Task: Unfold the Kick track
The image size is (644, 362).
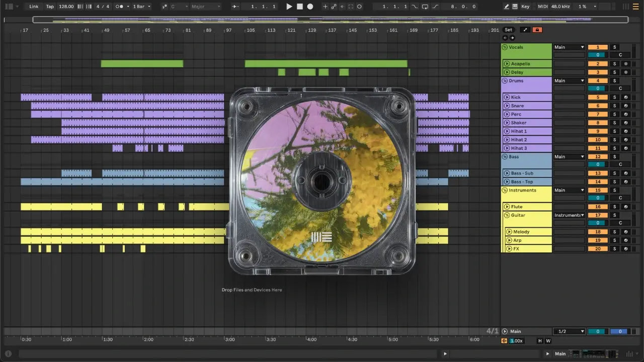Action: [x=507, y=97]
